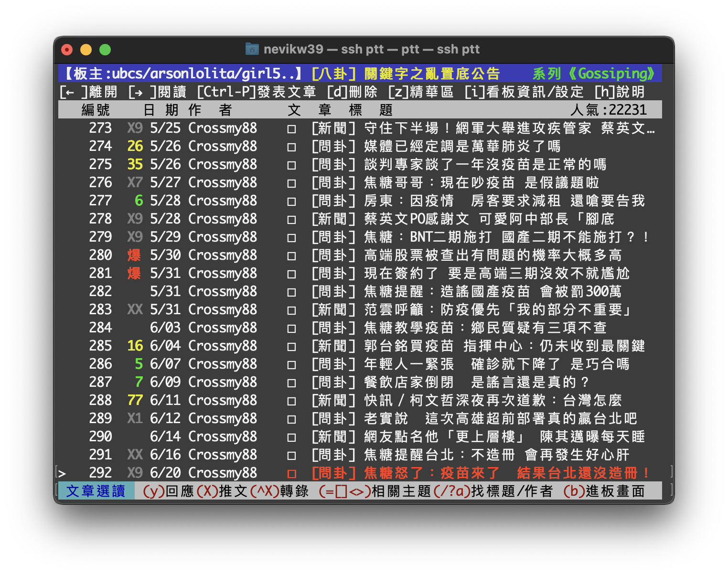Click the red 爆 mark on row 280
The height and width of the screenshot is (575, 728).
coord(134,255)
